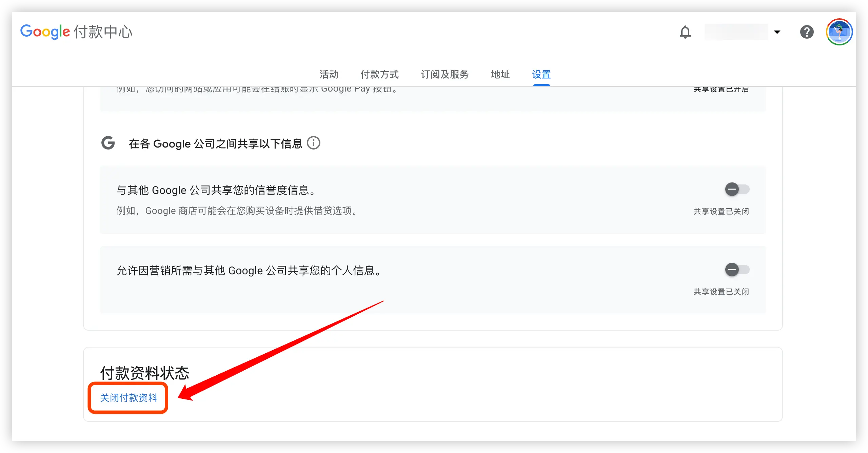Viewport: 868px width, 453px height.
Task: Click the 关闭付款资料 link
Action: [x=129, y=398]
